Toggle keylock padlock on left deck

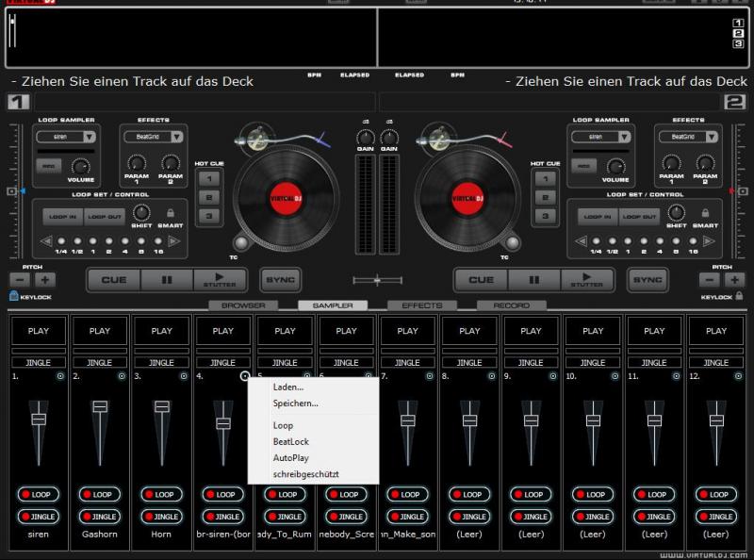coord(13,296)
